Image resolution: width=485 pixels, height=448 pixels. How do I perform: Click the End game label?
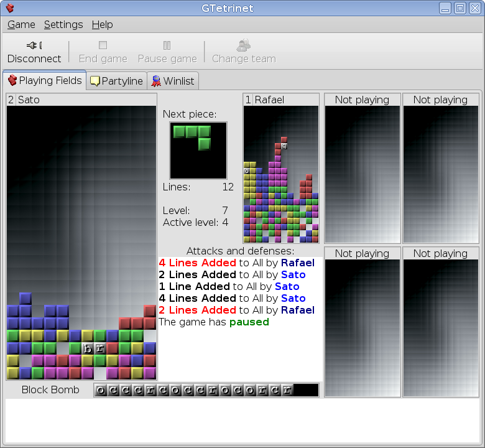click(103, 58)
